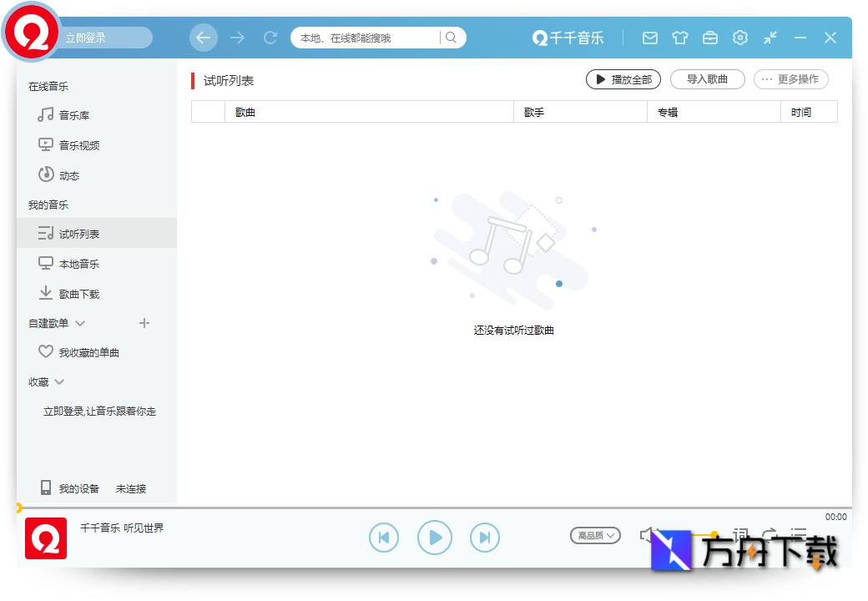Open the toolbox briefcase icon
Viewport: 868px width, 601px height.
[x=709, y=38]
